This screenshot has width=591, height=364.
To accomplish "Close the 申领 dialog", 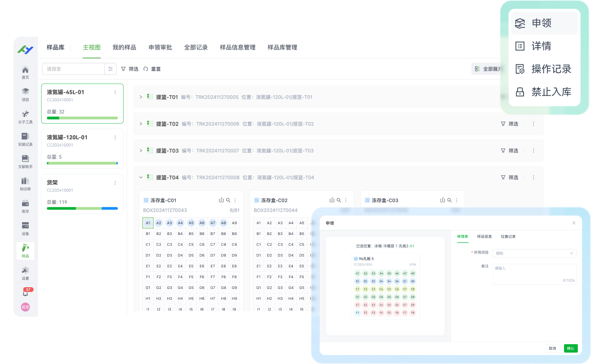I will pos(573,223).
